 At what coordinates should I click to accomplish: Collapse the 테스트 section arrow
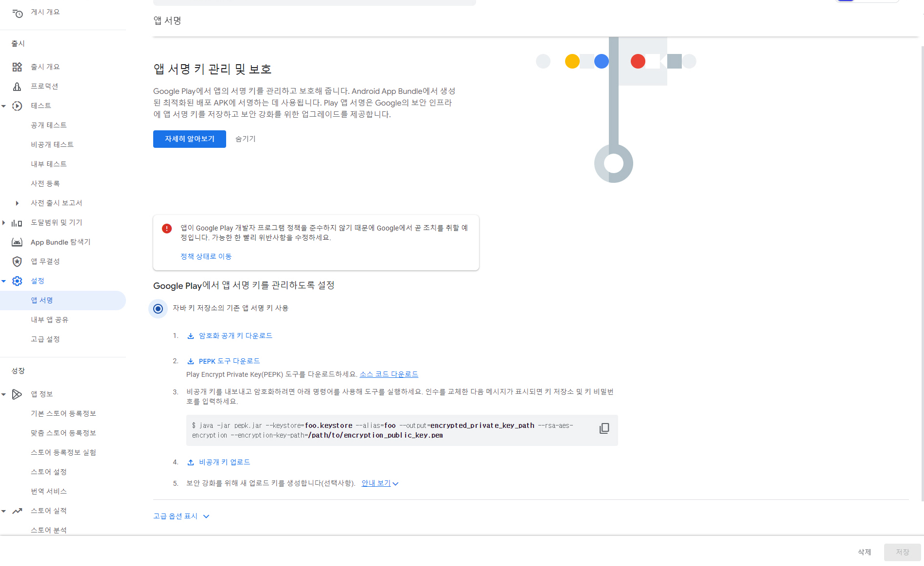4,106
